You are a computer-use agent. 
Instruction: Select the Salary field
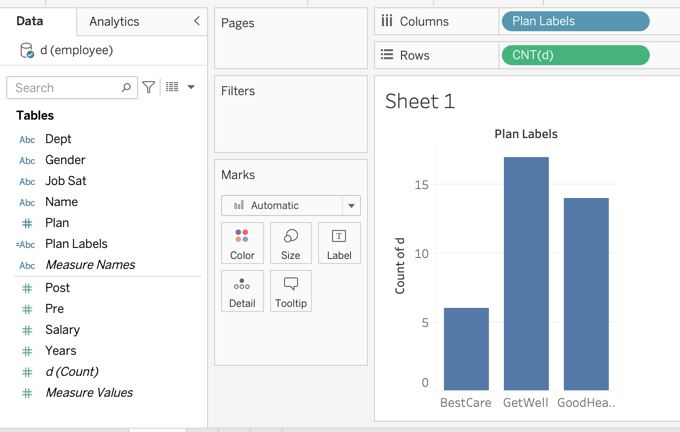[x=62, y=329]
